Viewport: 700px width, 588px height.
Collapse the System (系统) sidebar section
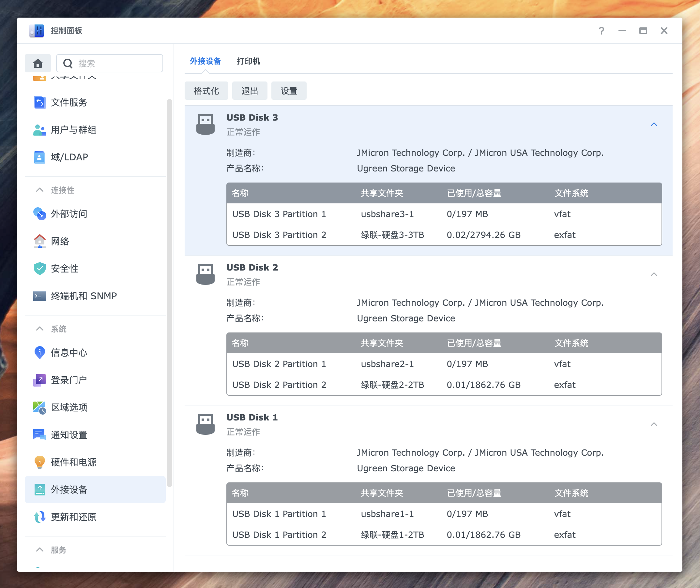pos(40,329)
